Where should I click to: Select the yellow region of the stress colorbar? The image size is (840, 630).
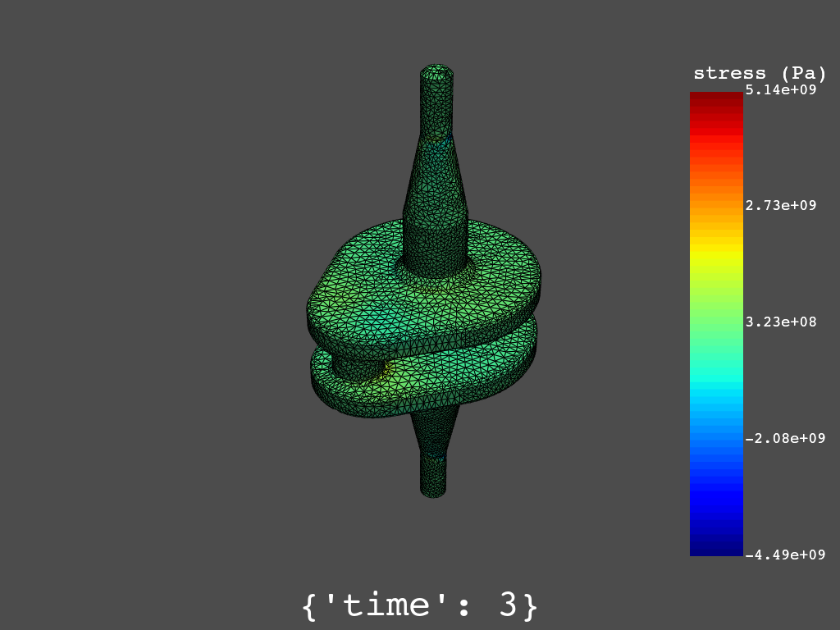(x=716, y=256)
